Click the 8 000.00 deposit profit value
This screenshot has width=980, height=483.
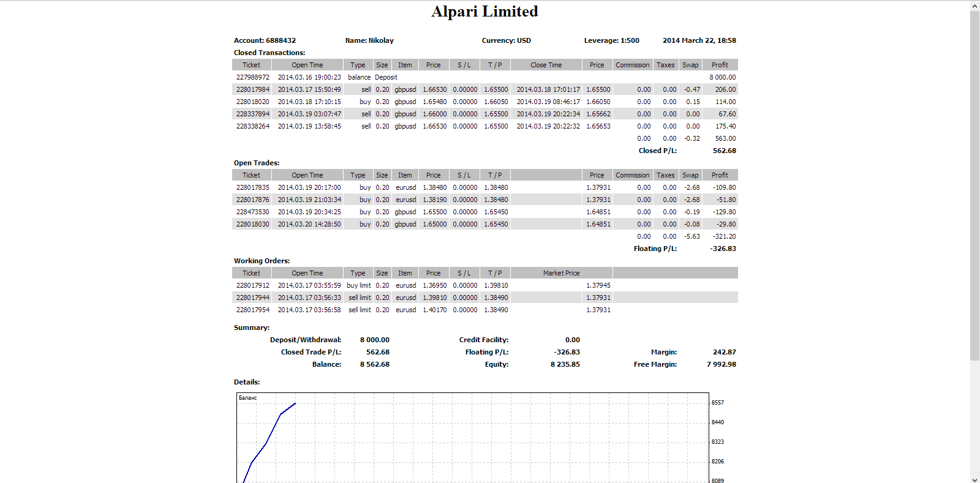point(723,77)
